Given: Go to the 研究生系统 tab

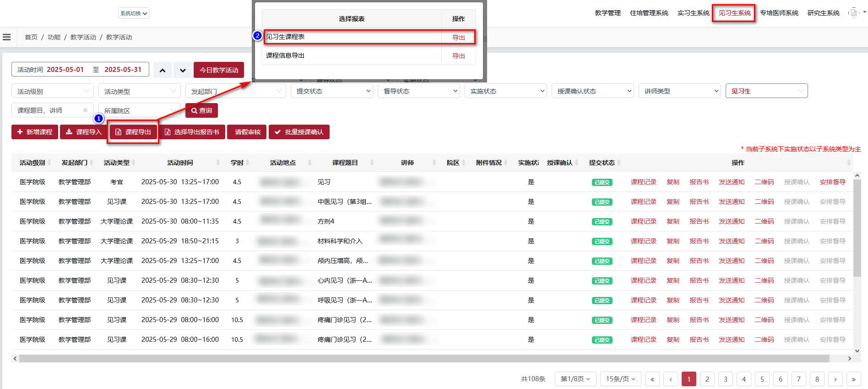Looking at the screenshot, I should (x=823, y=13).
